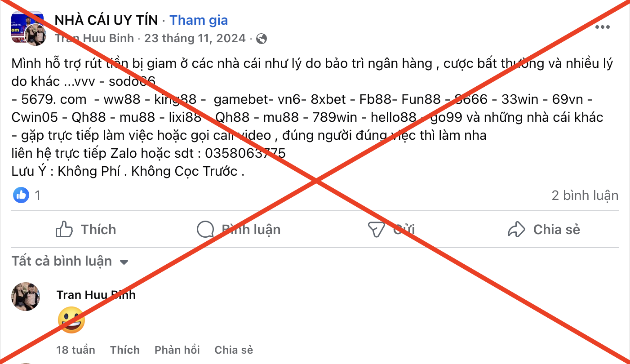630x364 pixels.
Task: Open commenter Tran Huu Binh's avatar
Action: tap(26, 297)
